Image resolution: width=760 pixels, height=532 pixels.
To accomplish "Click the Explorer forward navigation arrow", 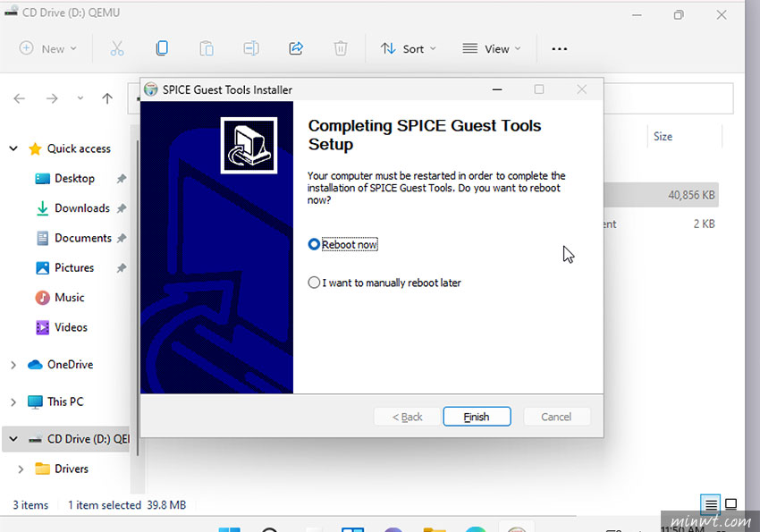I will coord(52,99).
